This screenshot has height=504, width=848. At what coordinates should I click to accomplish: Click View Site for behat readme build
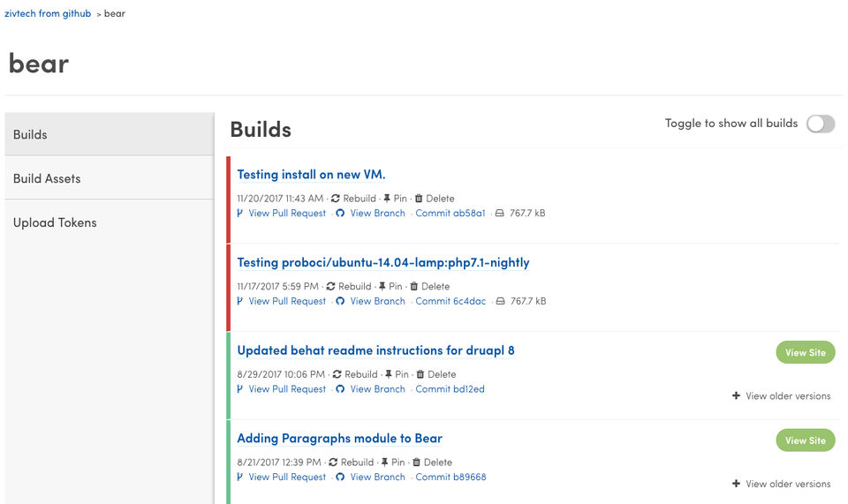(805, 352)
